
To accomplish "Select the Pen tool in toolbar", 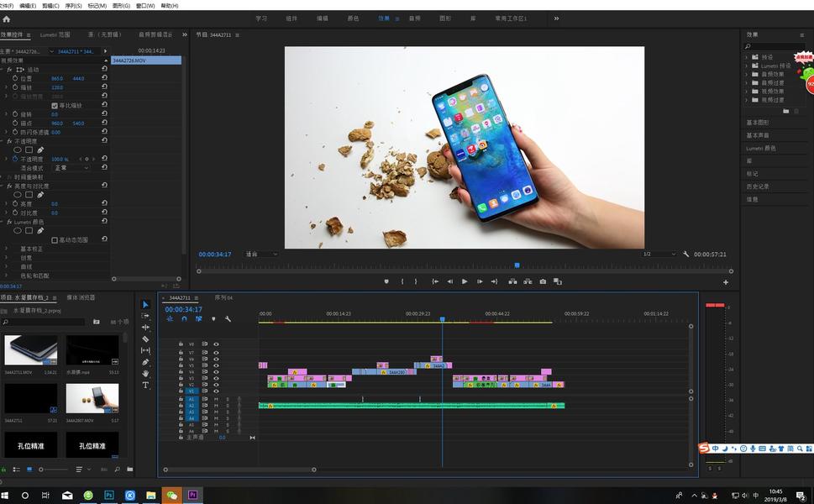I will (x=145, y=362).
